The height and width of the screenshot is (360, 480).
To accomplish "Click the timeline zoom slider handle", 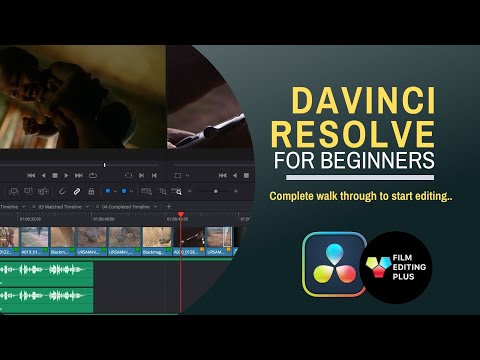I will [x=216, y=191].
